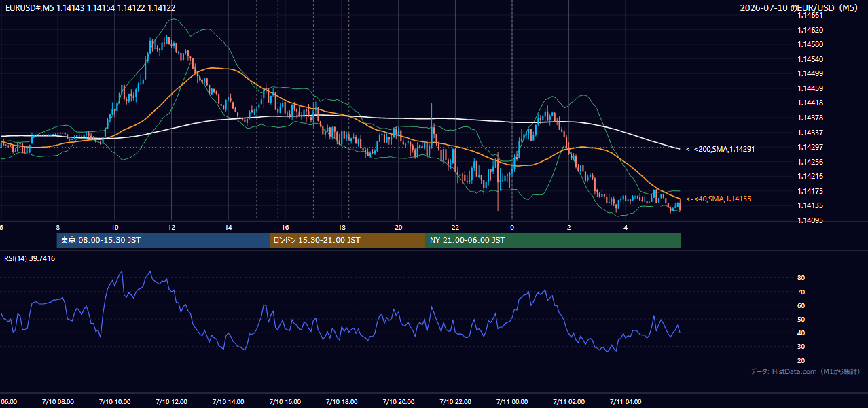The image size is (868, 408).
Task: Click the bottom time label 7/10 22:00
Action: point(455,401)
